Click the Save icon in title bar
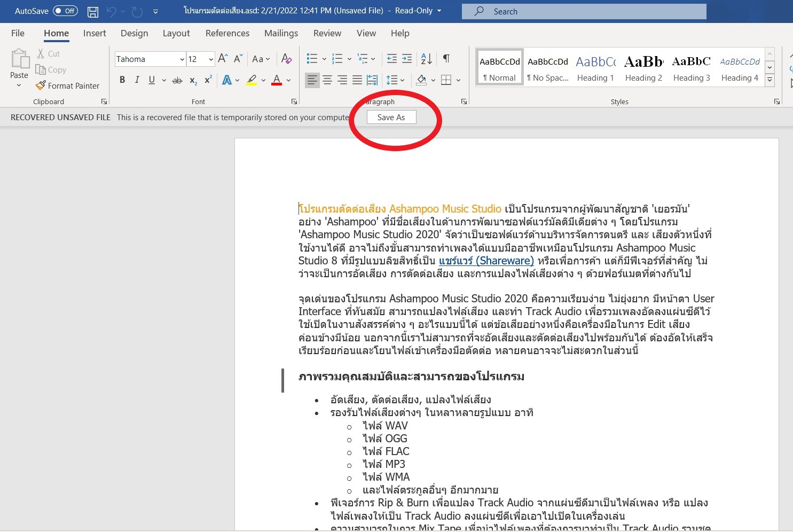The image size is (793, 532). (x=93, y=11)
